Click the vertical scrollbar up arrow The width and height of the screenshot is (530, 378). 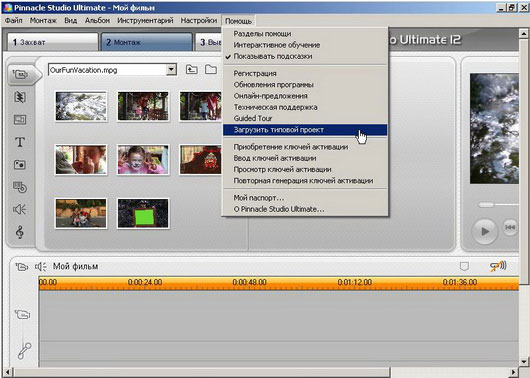(524, 33)
